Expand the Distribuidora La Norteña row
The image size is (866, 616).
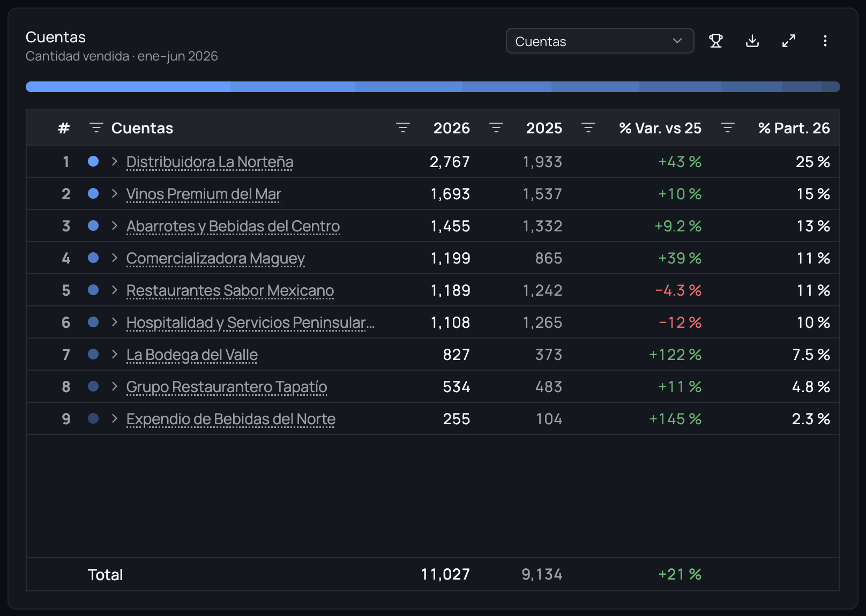[114, 161]
